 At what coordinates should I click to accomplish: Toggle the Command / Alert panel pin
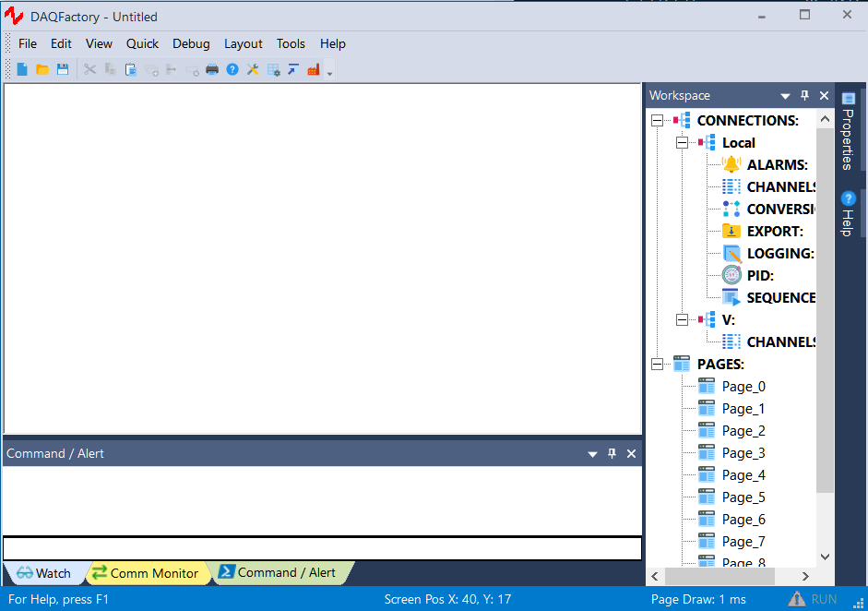tap(612, 453)
